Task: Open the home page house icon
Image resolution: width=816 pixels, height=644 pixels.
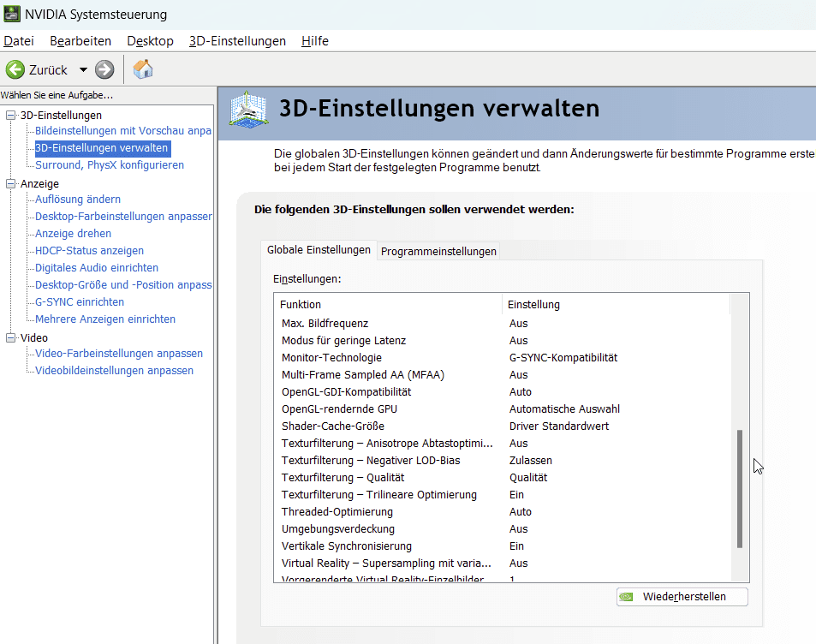Action: (143, 69)
